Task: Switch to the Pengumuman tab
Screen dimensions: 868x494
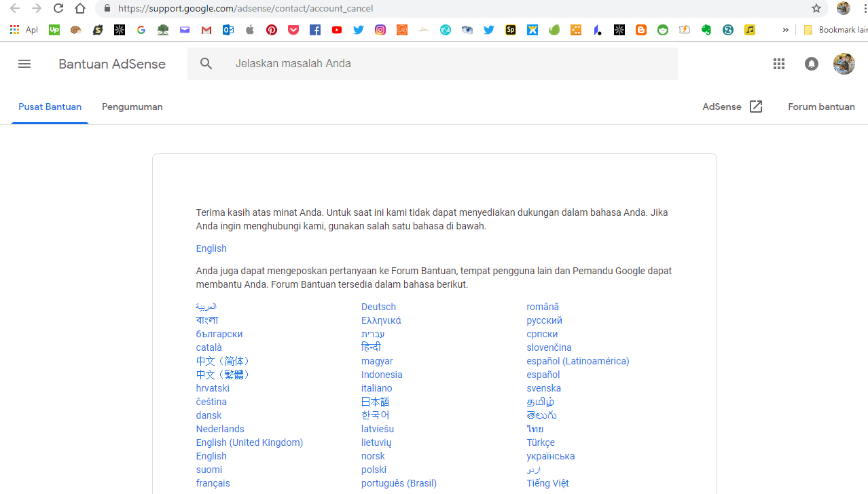Action: 132,107
